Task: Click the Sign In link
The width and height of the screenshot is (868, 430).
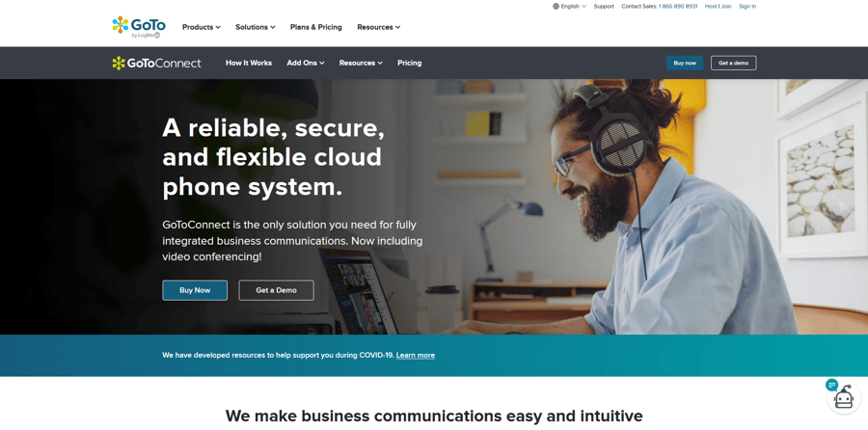Action: click(747, 7)
